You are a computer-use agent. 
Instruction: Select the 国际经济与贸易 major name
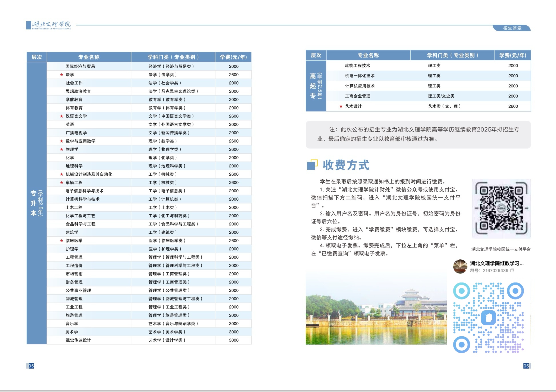point(80,66)
